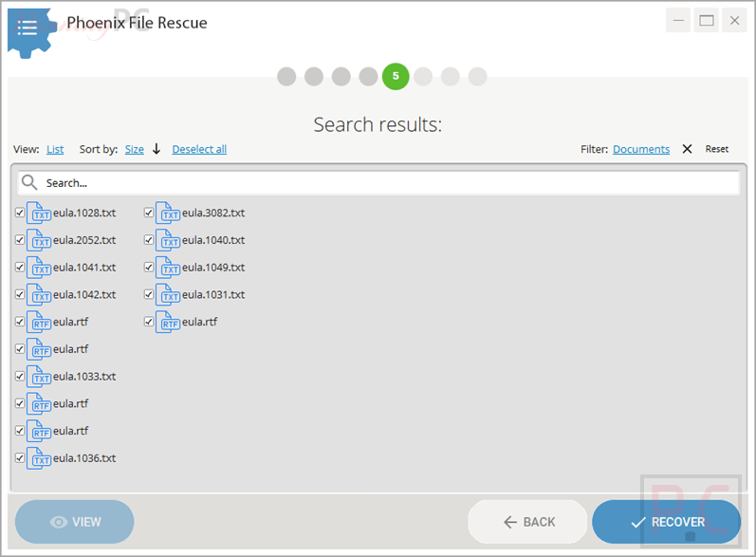Click the TXT file icon for eula.1036.txt
Viewport: 756px width, 557px height.
click(x=39, y=458)
